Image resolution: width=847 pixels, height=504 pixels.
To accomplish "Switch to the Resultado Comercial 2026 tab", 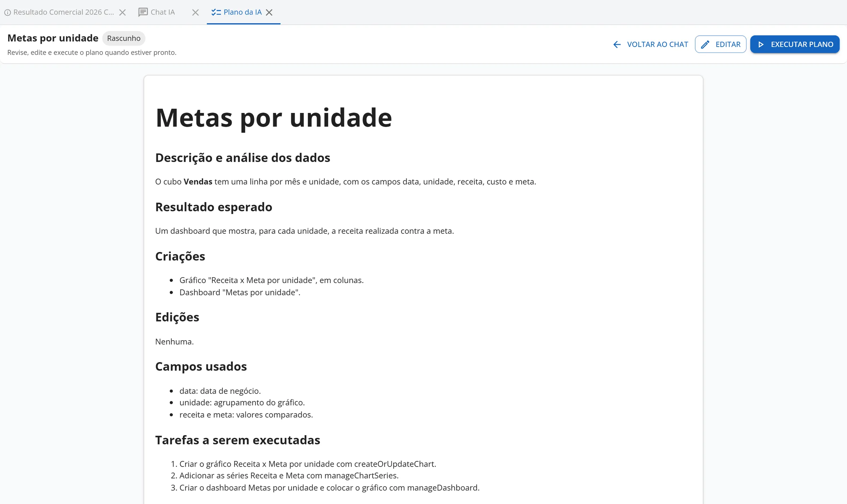I will pyautogui.click(x=64, y=12).
